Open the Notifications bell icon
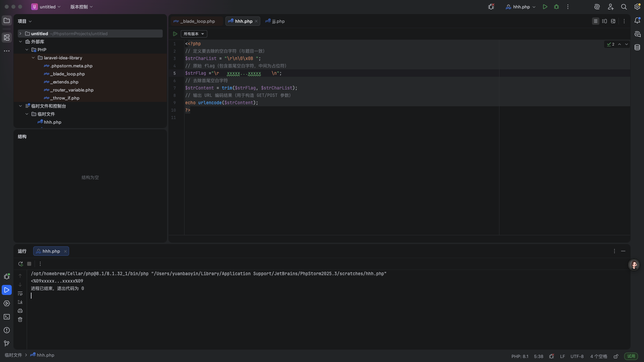The width and height of the screenshot is (644, 362). click(637, 21)
